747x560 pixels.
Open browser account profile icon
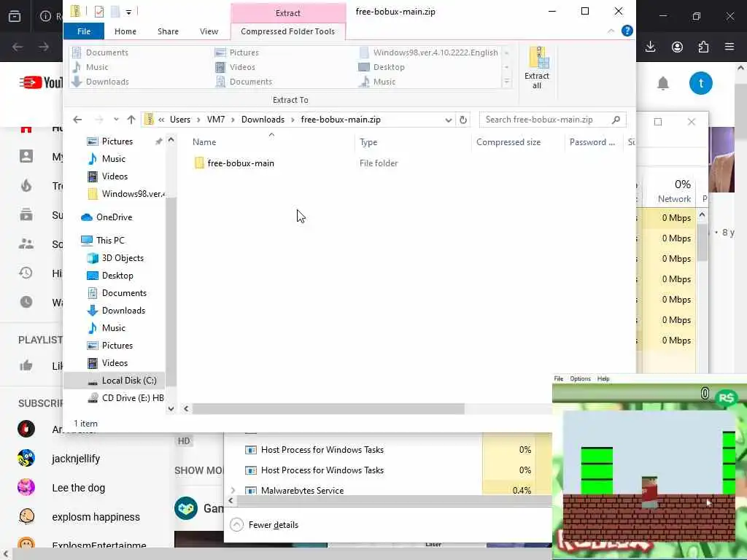coord(677,47)
